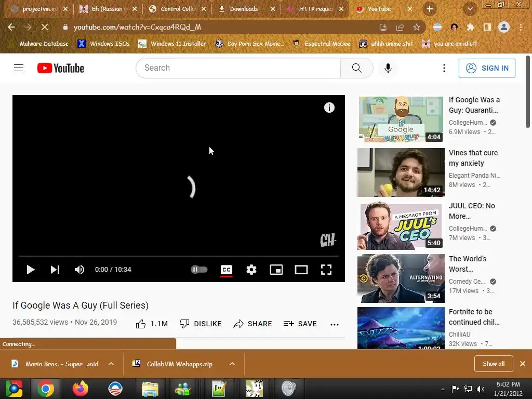The height and width of the screenshot is (399, 532).
Task: Mute the video volume speaker icon
Action: [79, 270]
